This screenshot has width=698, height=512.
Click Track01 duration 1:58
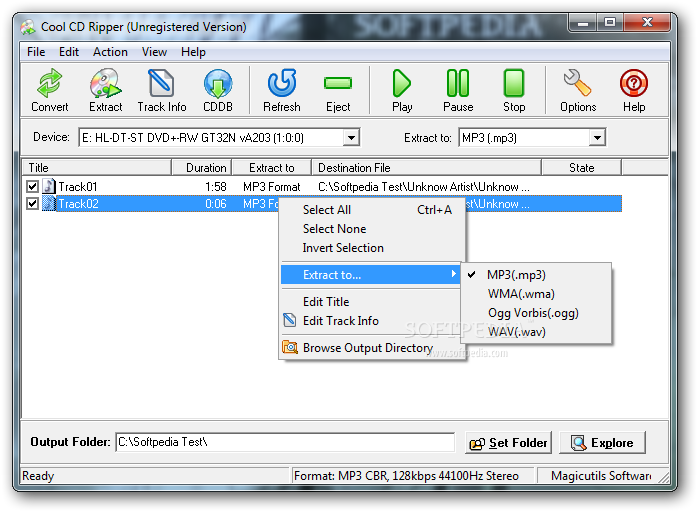(215, 187)
